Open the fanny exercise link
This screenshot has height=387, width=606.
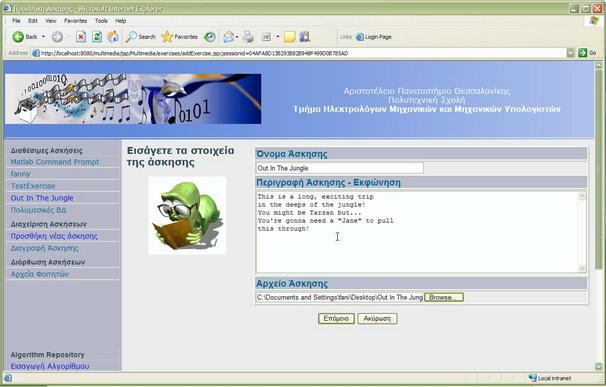click(x=20, y=174)
